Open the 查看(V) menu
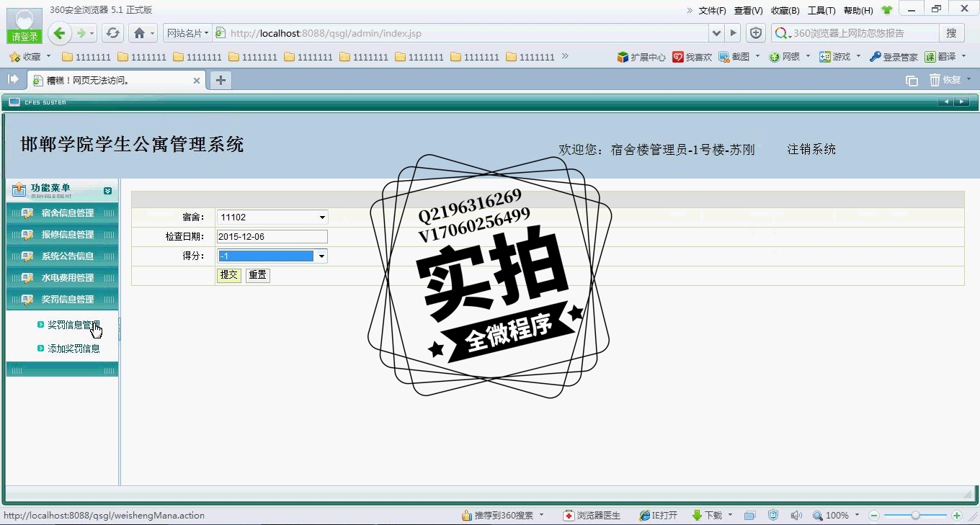Screen dimensions: 980x525 tap(748, 10)
